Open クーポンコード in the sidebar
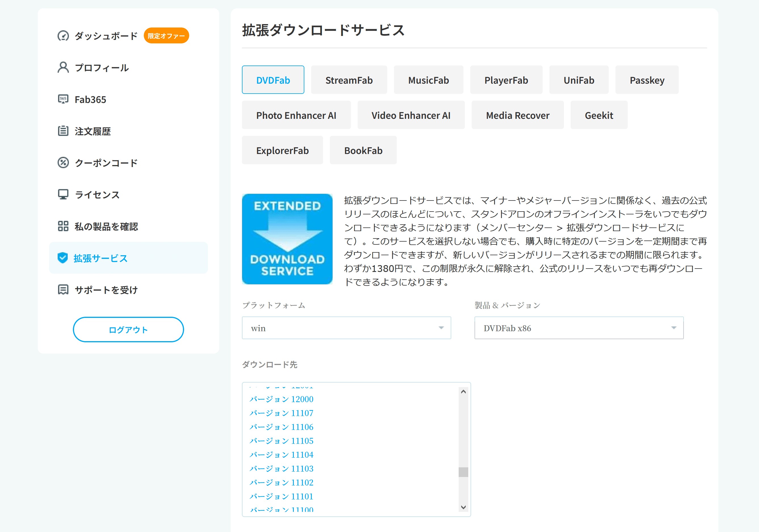Image resolution: width=759 pixels, height=532 pixels. 106,163
